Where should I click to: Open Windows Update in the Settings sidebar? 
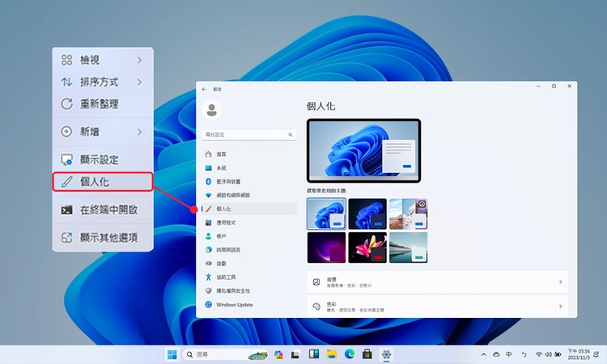click(x=249, y=304)
